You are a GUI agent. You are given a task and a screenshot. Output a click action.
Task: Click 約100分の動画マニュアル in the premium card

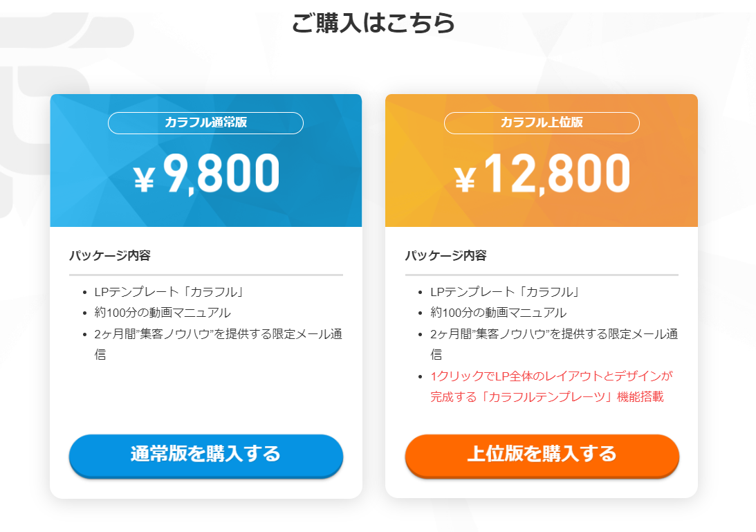tap(499, 313)
